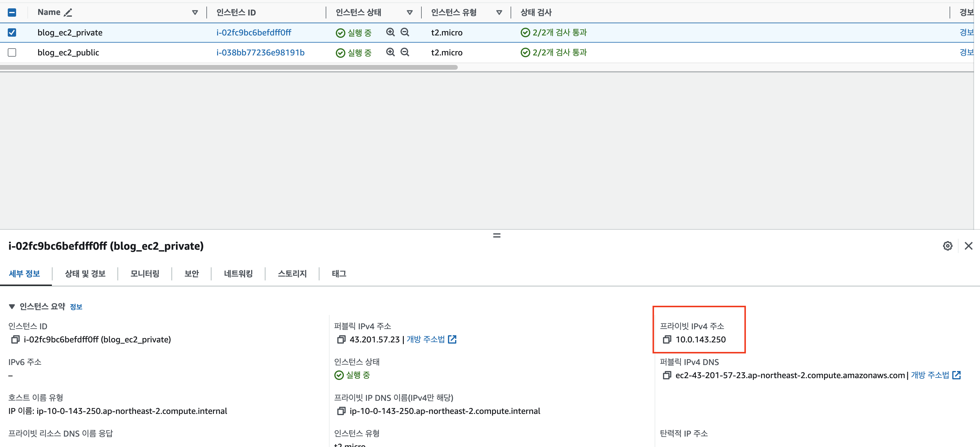Switch to the 네트워킹 tab
This screenshot has height=447, width=980.
click(x=238, y=274)
